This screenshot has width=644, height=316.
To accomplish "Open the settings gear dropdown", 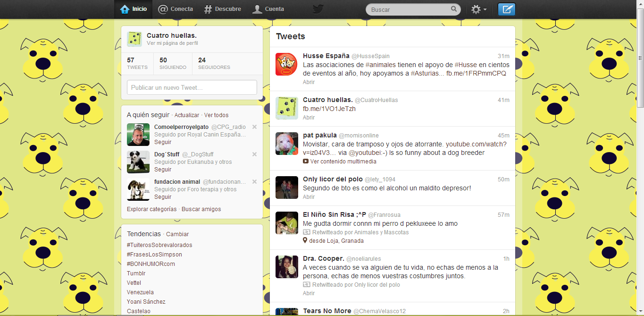I will pyautogui.click(x=479, y=9).
